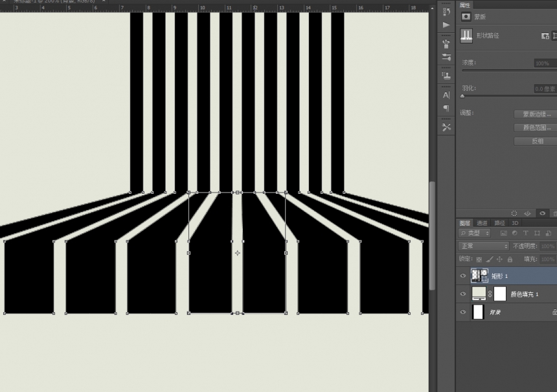Click the load selection from mask icon

(514, 213)
